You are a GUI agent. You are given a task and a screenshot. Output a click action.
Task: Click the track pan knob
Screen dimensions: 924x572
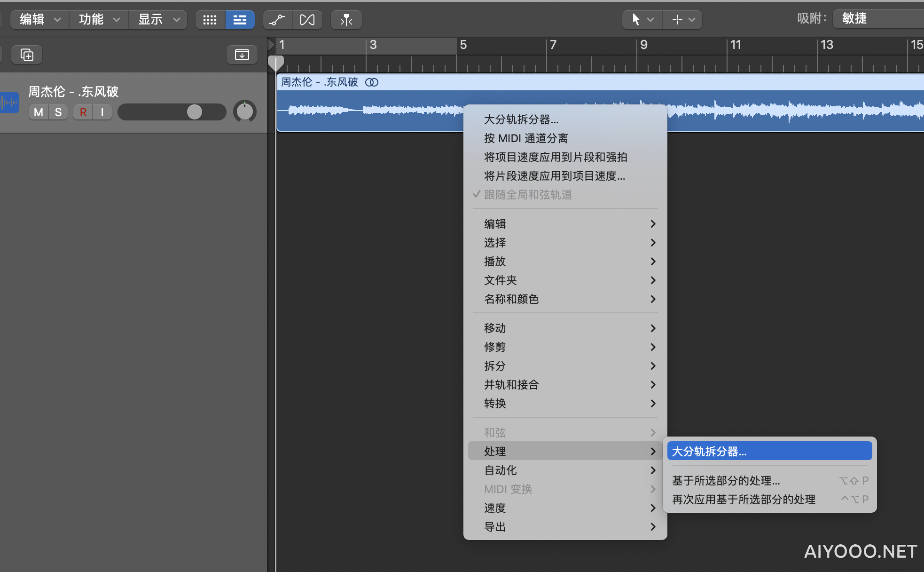[x=245, y=111]
